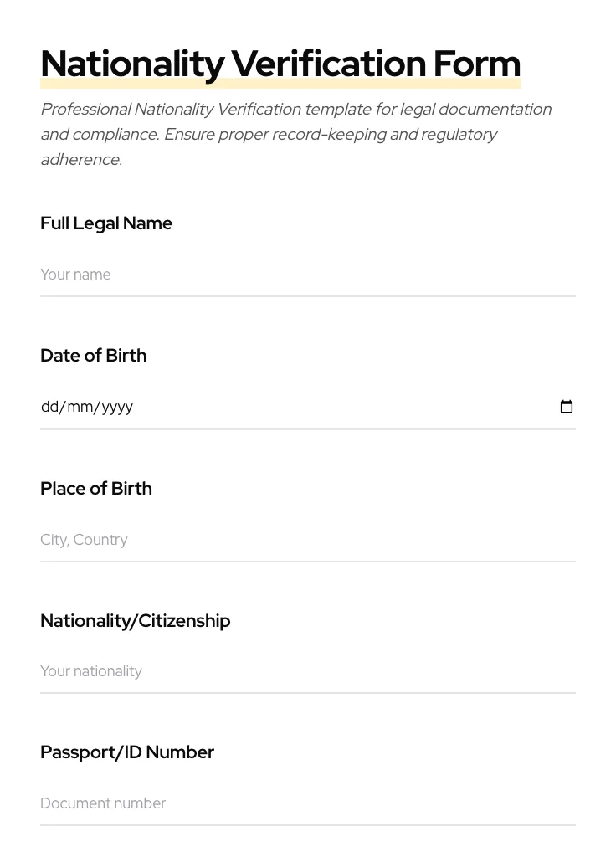Click the calendar icon on Date of Birth
This screenshot has width=616, height=857.
(x=567, y=407)
